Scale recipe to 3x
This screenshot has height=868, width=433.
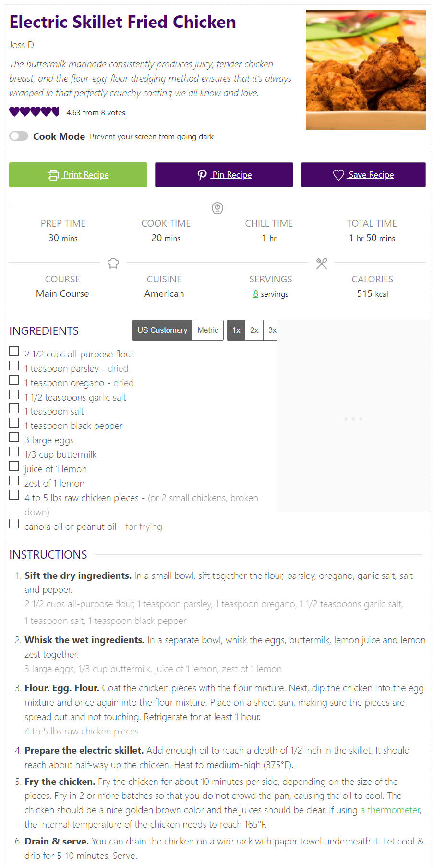coord(272,330)
